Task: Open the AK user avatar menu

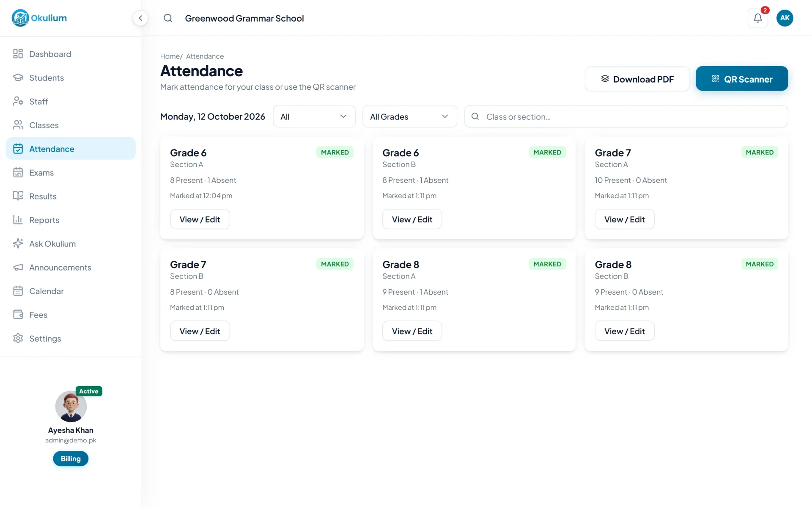Action: point(785,18)
